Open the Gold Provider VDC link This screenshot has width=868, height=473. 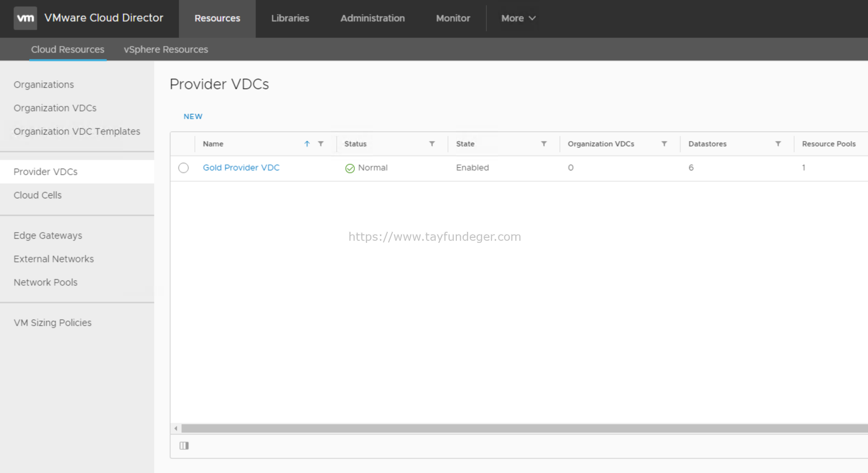coord(241,167)
